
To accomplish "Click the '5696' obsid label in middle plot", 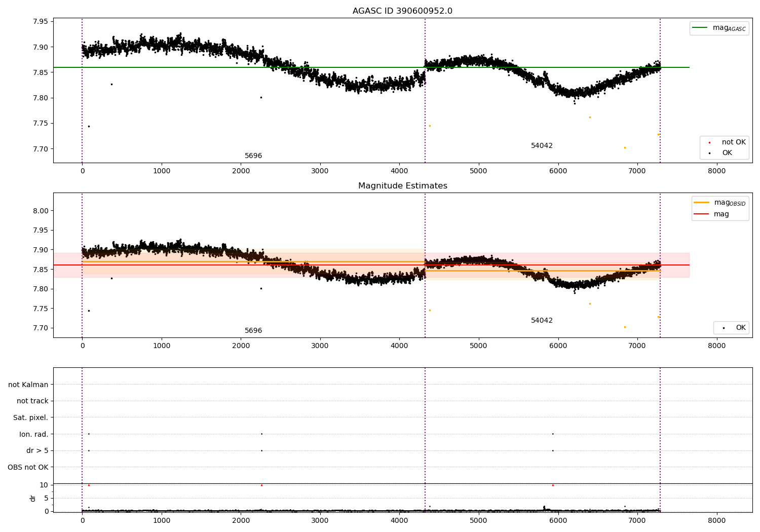I will coord(253,331).
